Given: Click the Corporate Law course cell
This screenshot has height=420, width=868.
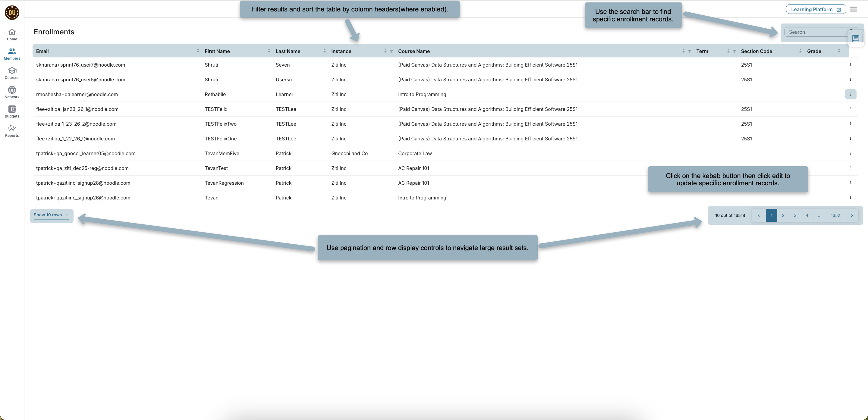Looking at the screenshot, I should click(415, 154).
